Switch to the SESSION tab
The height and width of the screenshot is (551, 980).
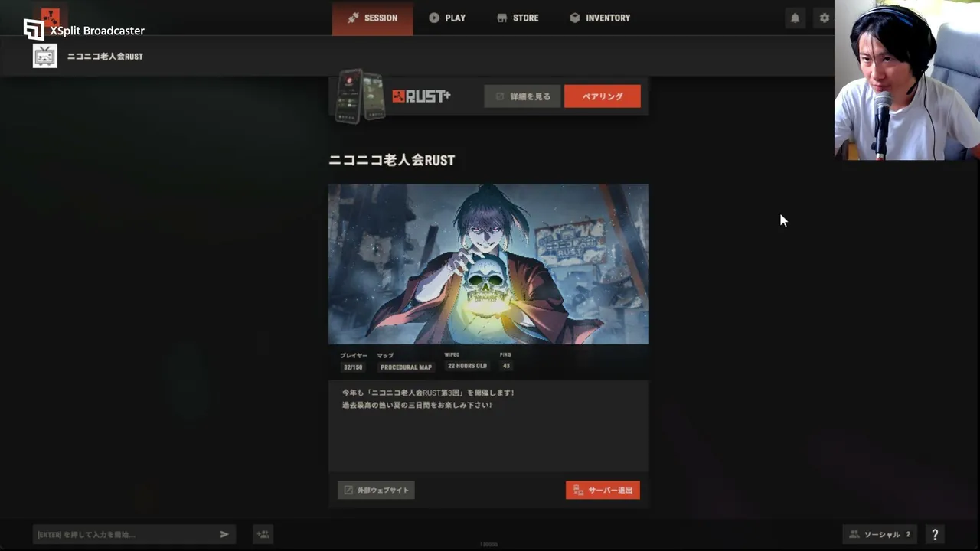(372, 18)
